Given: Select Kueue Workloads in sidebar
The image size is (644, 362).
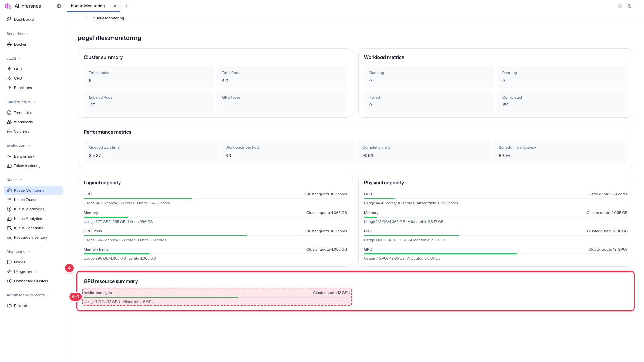Looking at the screenshot, I should tap(33, 209).
